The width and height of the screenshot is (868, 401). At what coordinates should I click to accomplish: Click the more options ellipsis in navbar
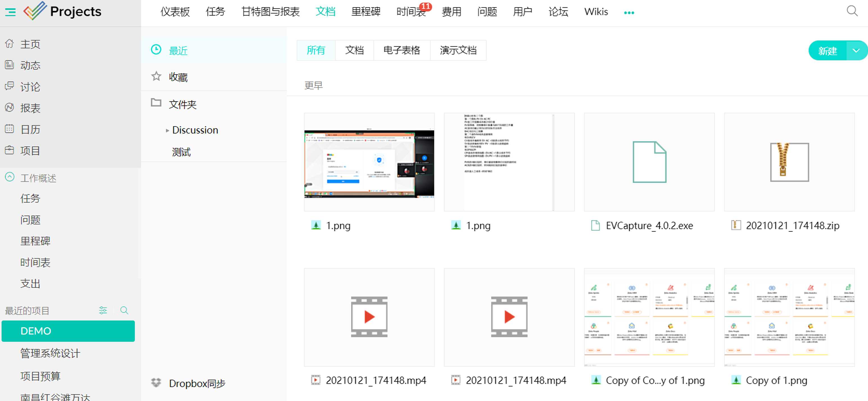tap(629, 13)
